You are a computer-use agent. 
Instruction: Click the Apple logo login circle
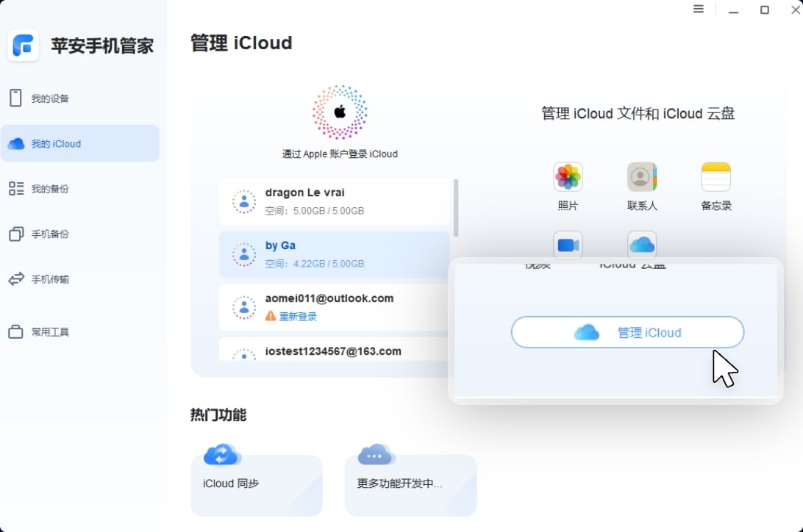340,112
